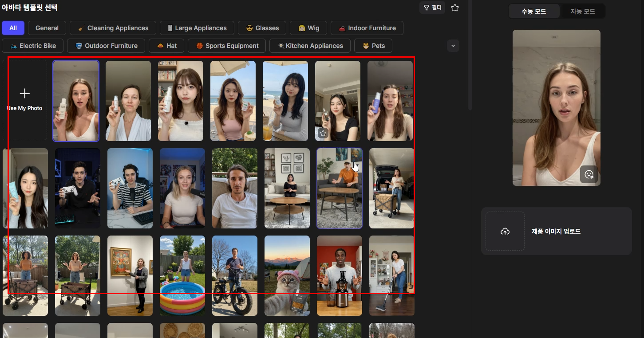Select avatar in white bathrobe holding bottle
Screen dimensions: 644x338
click(128, 101)
